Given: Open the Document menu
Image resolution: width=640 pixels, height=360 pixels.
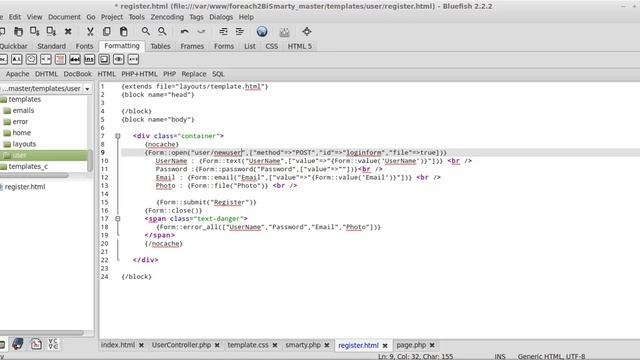Looking at the screenshot, I should point(64,17).
